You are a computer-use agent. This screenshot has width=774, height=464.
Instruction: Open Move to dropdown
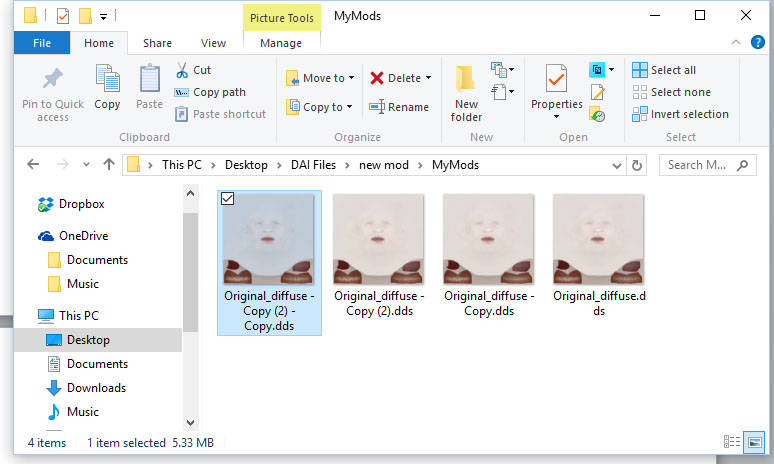click(x=320, y=78)
